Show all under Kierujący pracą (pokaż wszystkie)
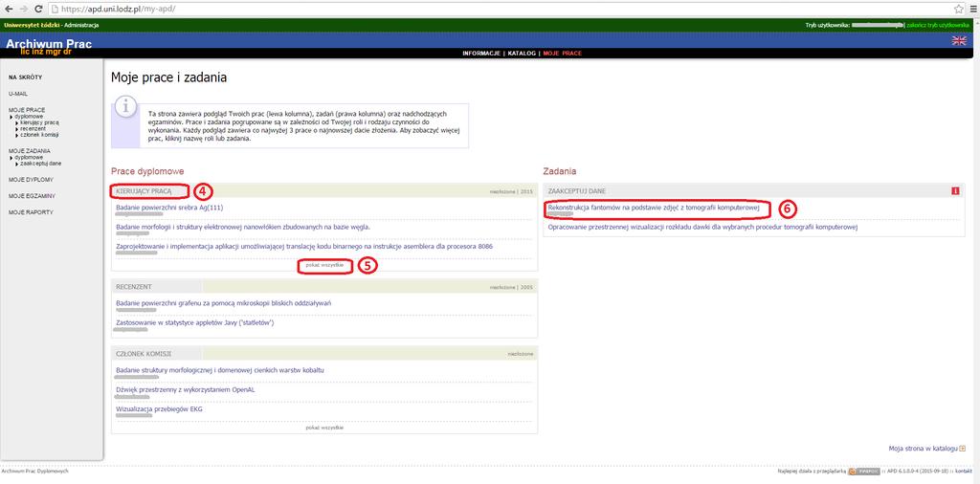The width and height of the screenshot is (980, 484). 324,265
